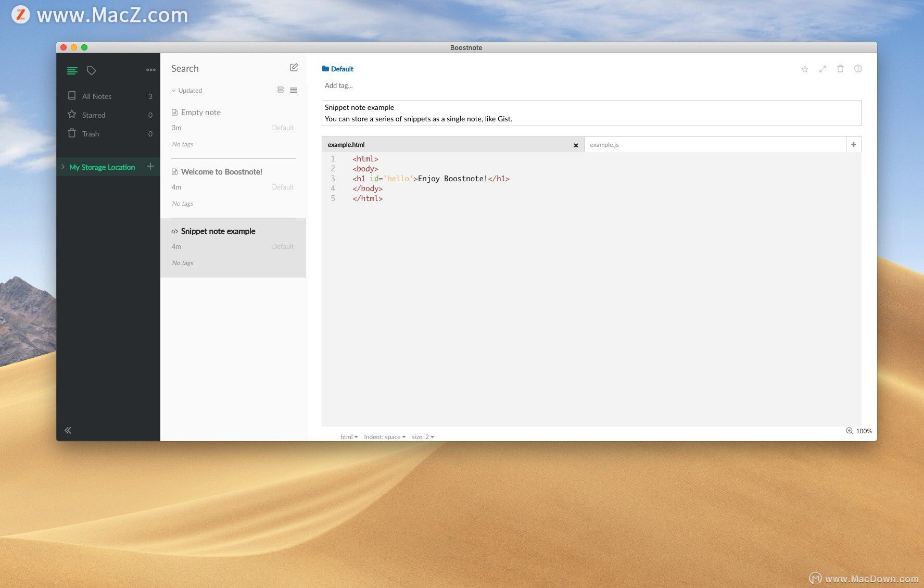Click the Add tag field
The height and width of the screenshot is (588, 924).
(339, 85)
